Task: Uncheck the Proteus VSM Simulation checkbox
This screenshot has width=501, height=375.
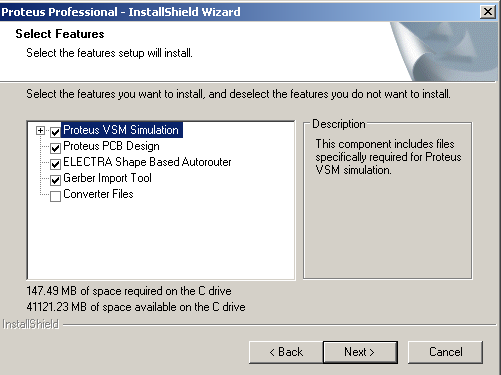Action: click(x=55, y=132)
